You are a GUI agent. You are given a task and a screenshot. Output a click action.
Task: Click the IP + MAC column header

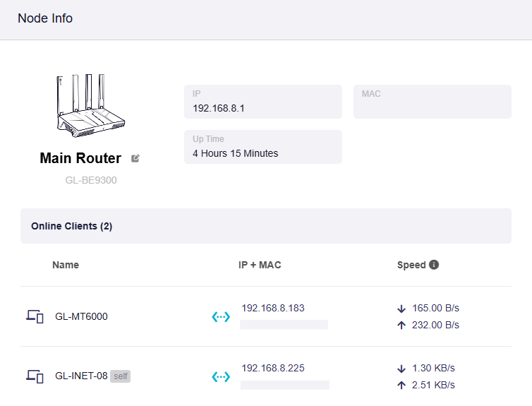(260, 265)
